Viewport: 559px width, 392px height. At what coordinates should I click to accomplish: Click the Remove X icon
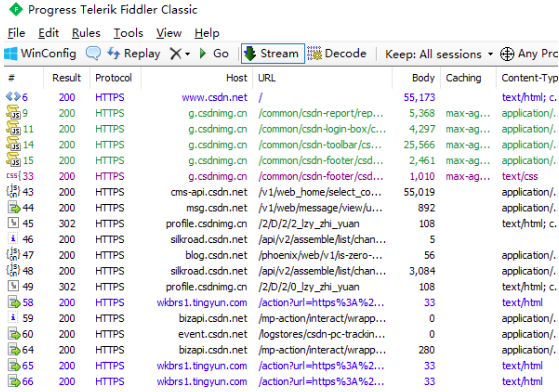point(175,54)
